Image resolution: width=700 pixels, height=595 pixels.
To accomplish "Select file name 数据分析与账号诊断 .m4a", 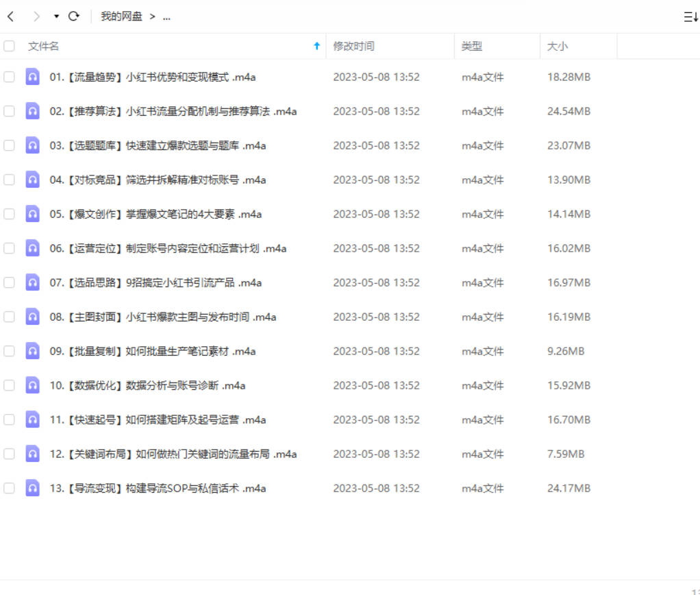I will click(185, 385).
